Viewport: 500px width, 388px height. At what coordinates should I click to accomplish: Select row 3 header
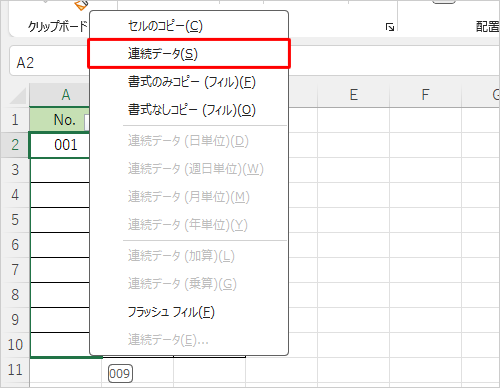15,170
